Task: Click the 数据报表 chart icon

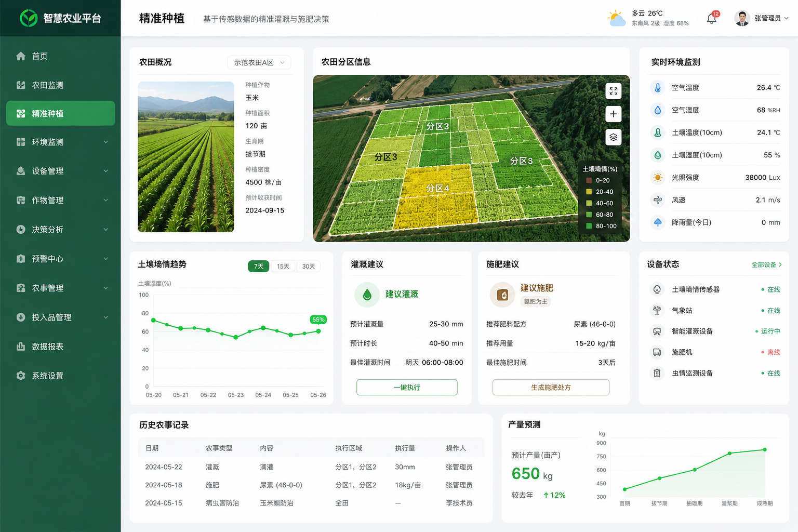Action: (x=21, y=347)
